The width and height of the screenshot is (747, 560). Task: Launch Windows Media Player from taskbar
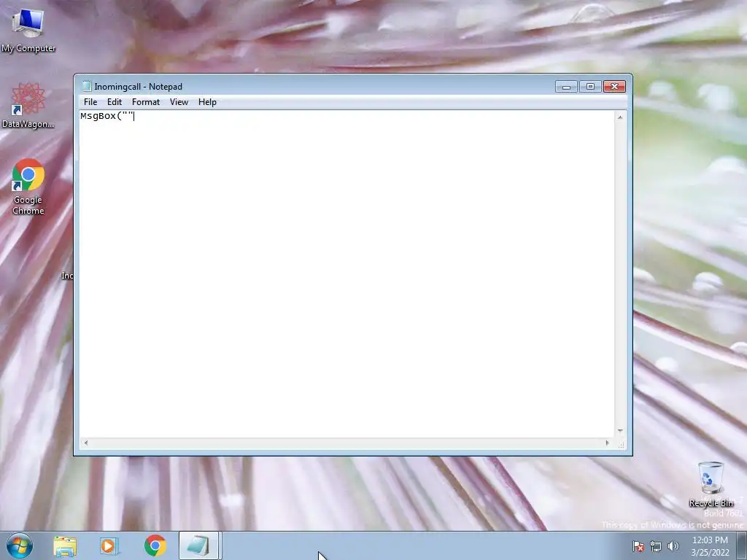(x=109, y=545)
